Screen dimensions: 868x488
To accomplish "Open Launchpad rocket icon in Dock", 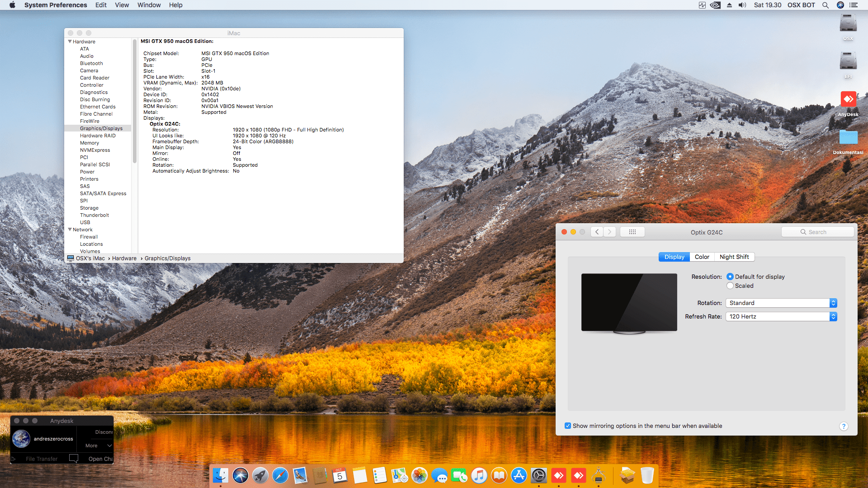I will click(260, 475).
